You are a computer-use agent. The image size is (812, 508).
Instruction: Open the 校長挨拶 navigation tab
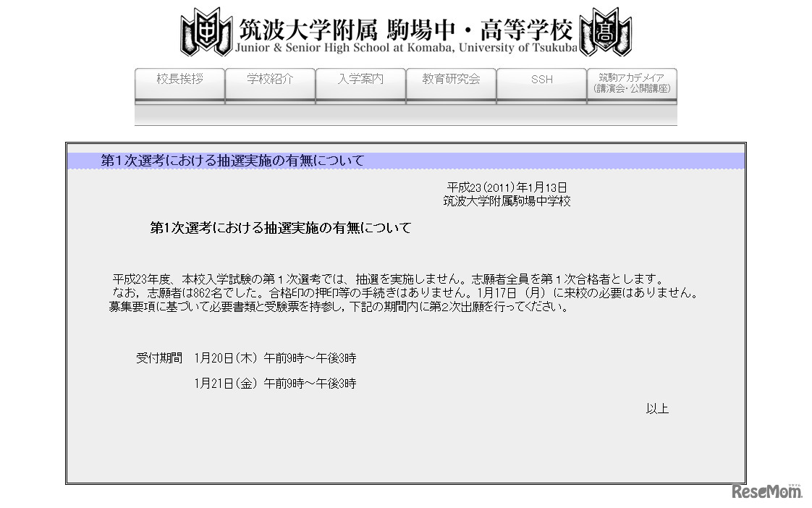(179, 81)
